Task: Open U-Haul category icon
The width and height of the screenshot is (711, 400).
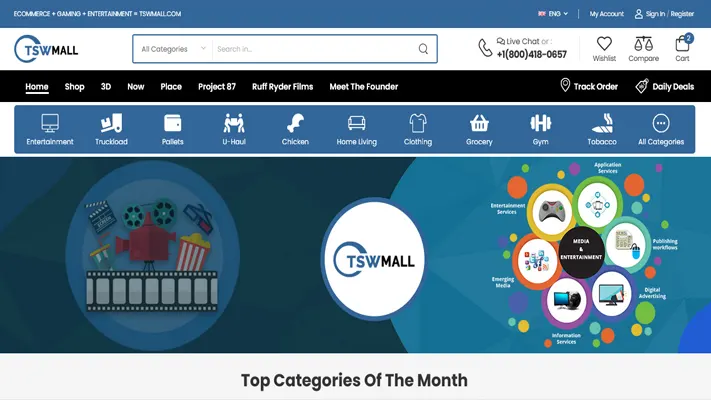Action: (x=234, y=123)
